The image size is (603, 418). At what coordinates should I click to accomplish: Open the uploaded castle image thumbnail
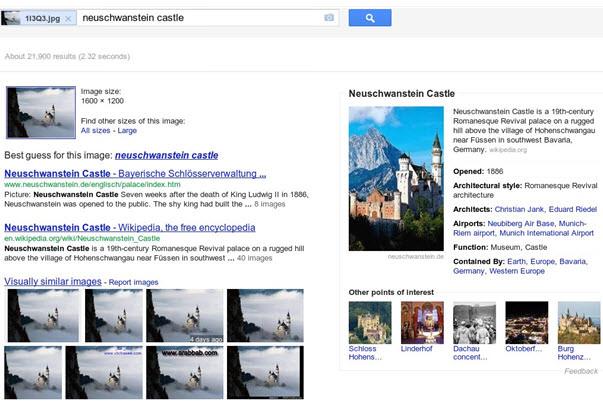[41, 112]
